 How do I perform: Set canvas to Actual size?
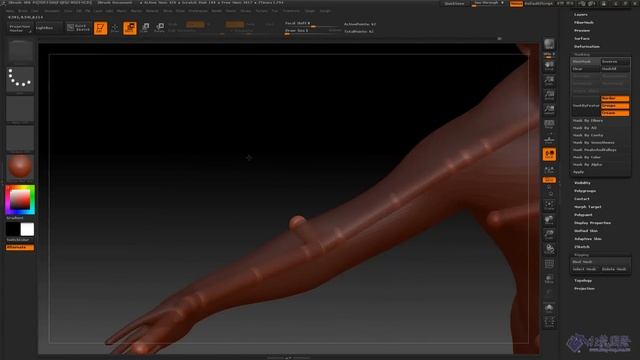pos(549,95)
